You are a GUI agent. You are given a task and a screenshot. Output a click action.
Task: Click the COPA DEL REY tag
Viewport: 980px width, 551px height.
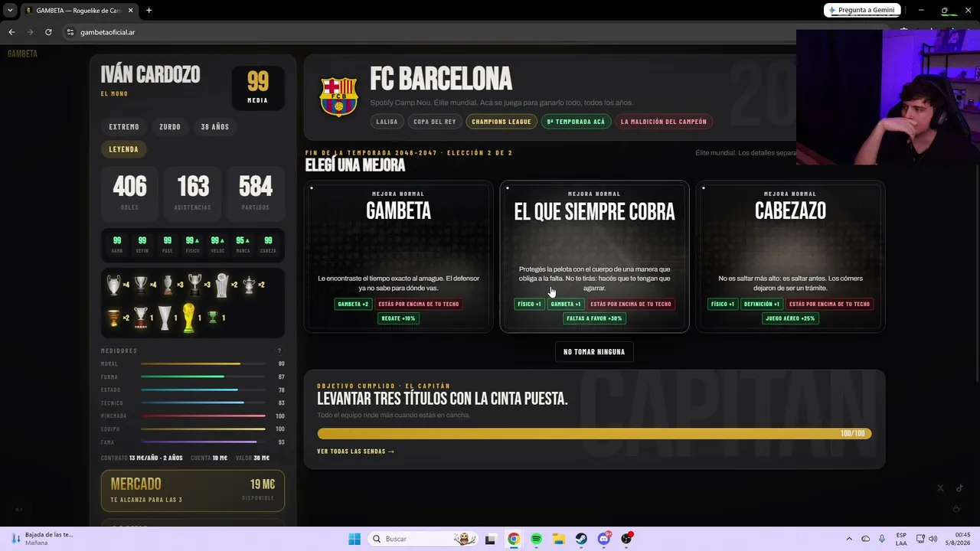(435, 122)
